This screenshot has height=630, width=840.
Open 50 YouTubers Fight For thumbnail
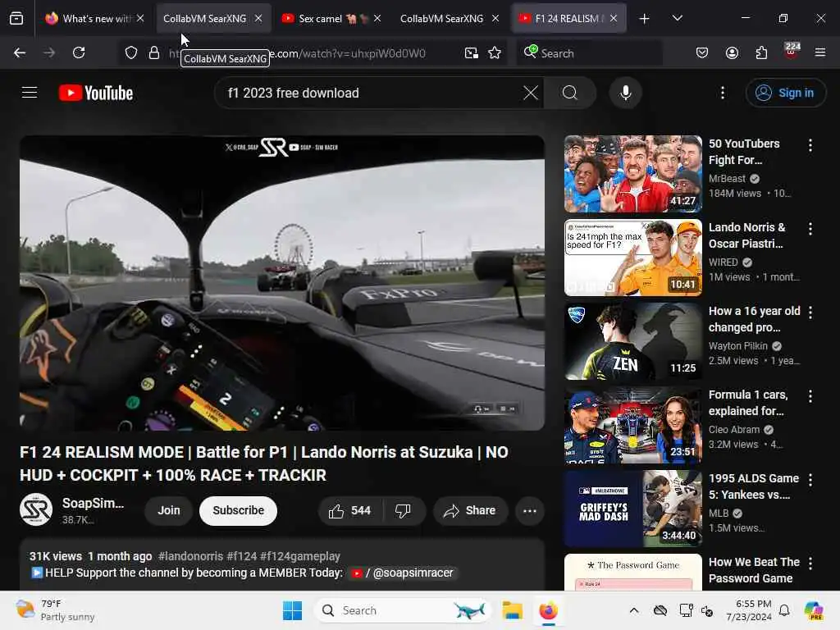coord(632,174)
